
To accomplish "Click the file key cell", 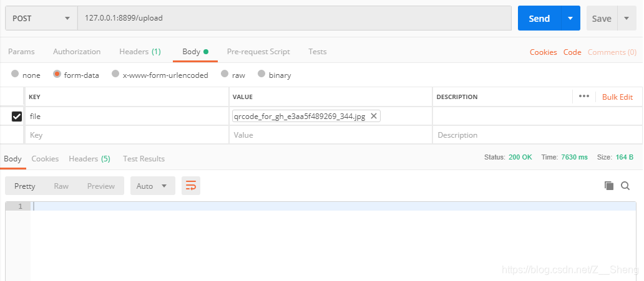I will pos(127,117).
